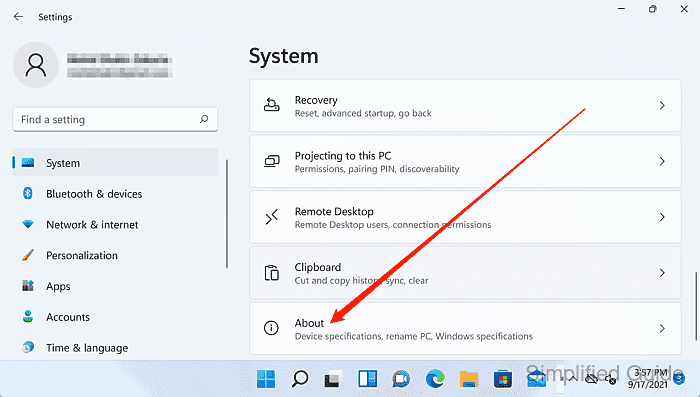This screenshot has width=700, height=397.
Task: Expand the About row chevron
Action: [x=662, y=329]
